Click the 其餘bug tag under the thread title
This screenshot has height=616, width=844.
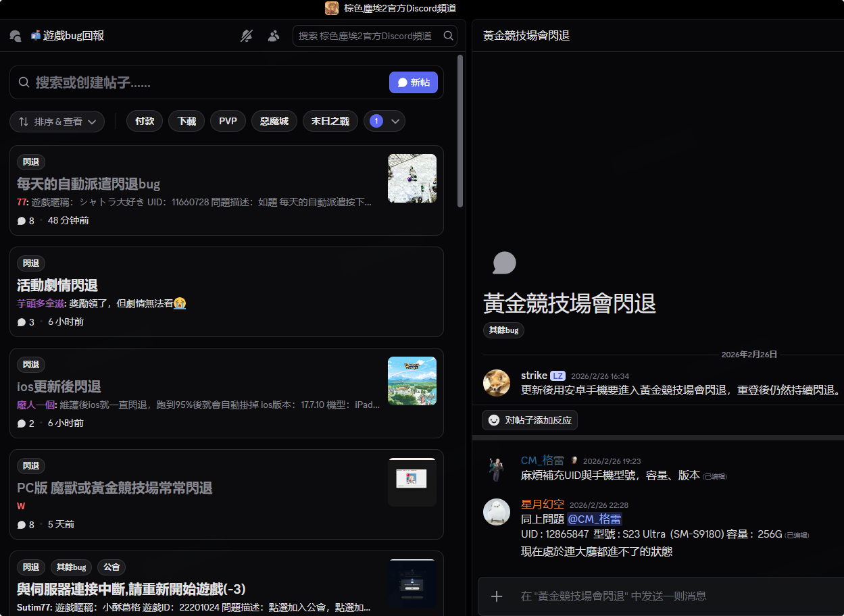(503, 330)
